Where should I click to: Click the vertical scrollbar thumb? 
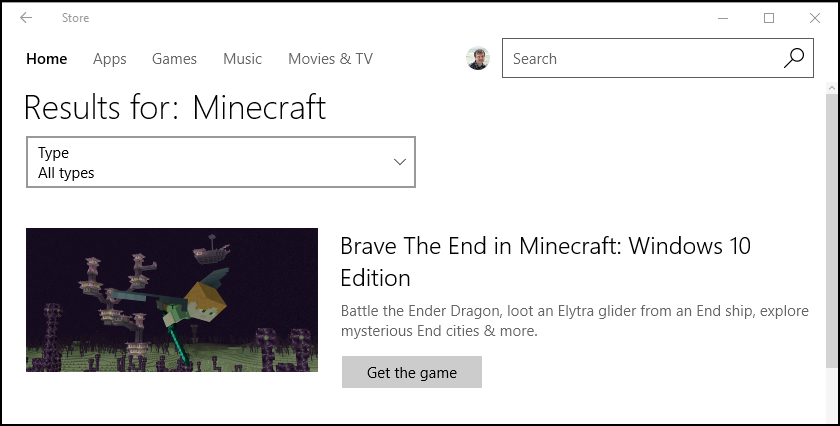point(831,230)
